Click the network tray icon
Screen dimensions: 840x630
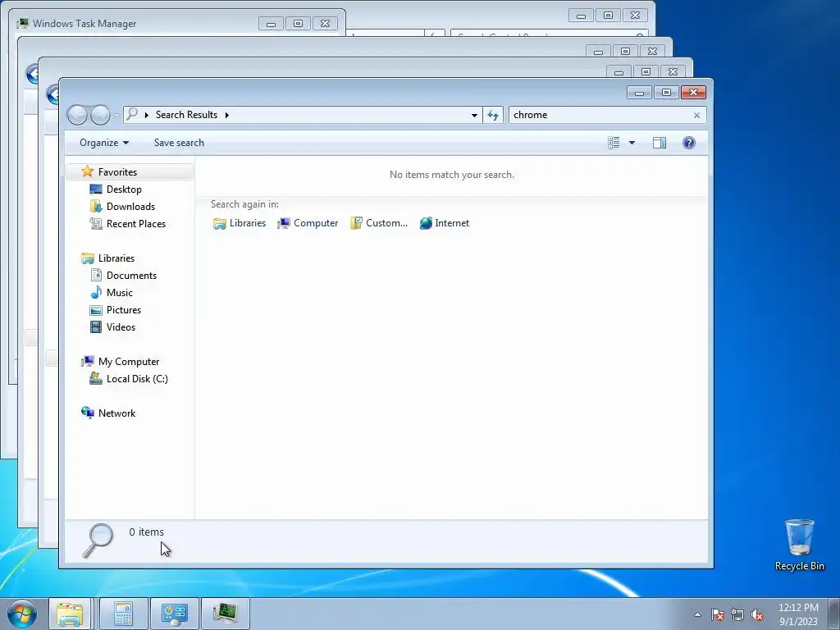click(737, 614)
